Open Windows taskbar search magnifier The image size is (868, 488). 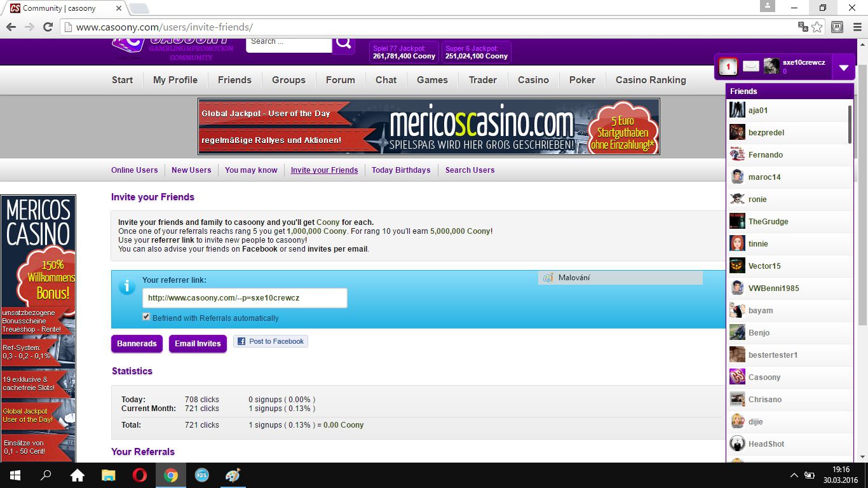(46, 475)
